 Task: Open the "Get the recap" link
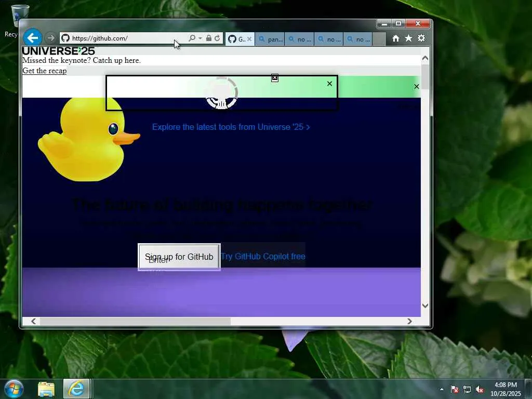click(x=45, y=71)
